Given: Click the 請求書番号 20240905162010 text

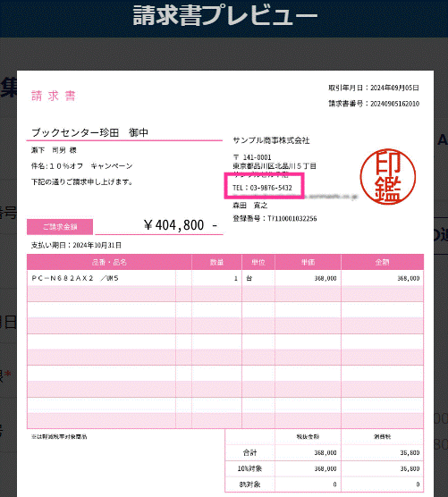Looking at the screenshot, I should (x=374, y=104).
